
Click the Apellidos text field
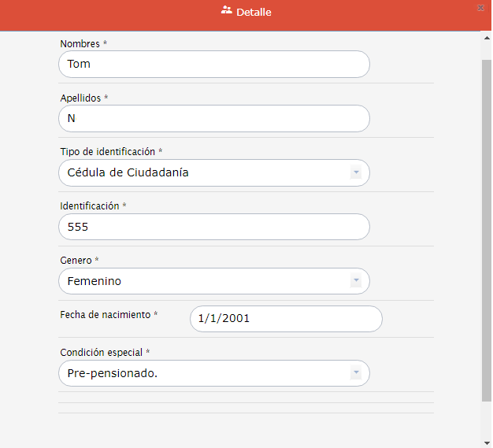click(x=214, y=119)
